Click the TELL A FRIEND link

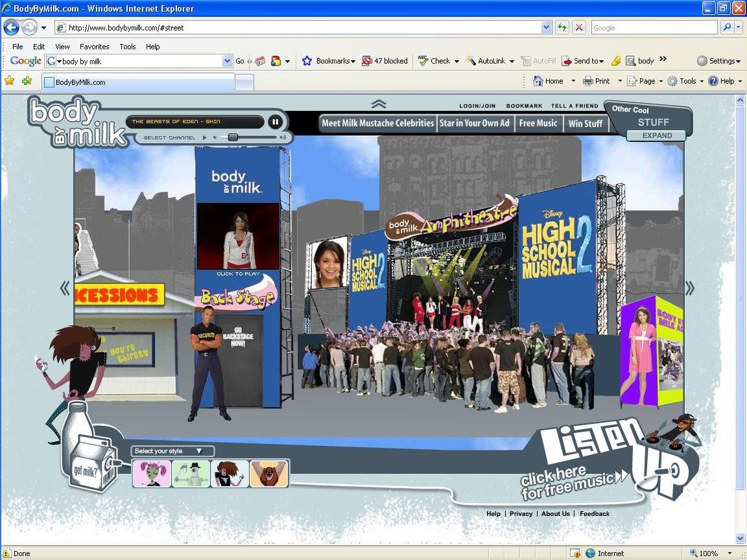coord(575,106)
